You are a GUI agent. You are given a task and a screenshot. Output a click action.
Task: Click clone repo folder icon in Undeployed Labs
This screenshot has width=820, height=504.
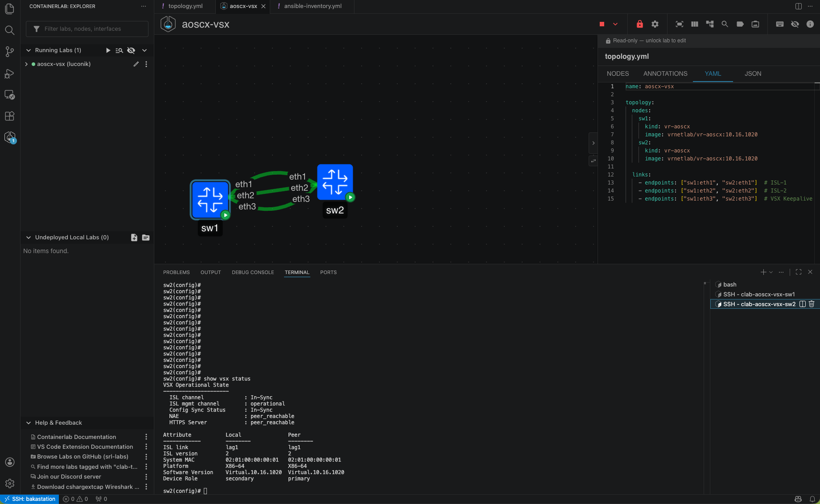pos(146,238)
